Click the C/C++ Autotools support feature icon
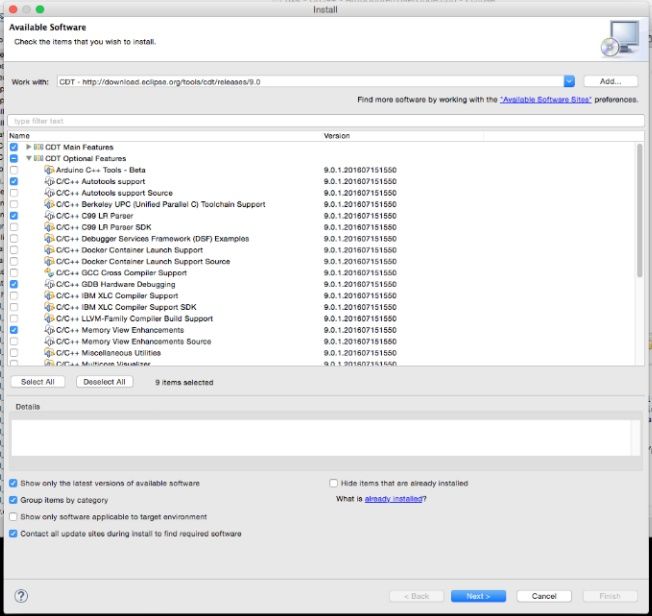This screenshot has height=616, width=652. tap(49, 181)
